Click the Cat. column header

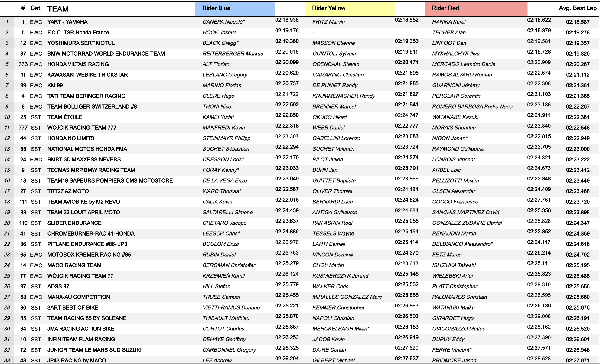pos(36,8)
